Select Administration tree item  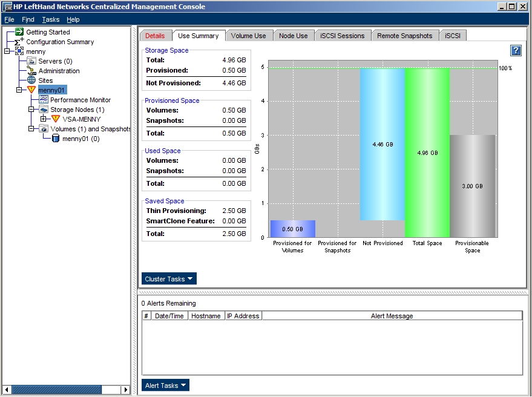tap(59, 71)
